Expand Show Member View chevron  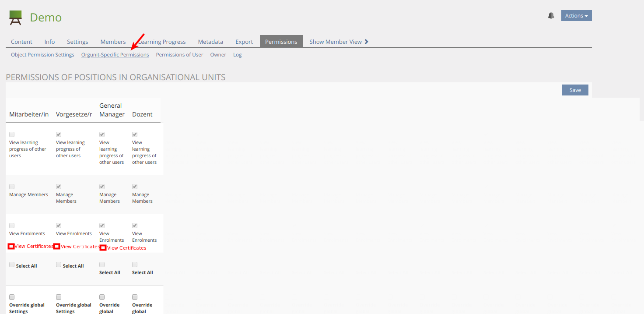click(x=367, y=42)
